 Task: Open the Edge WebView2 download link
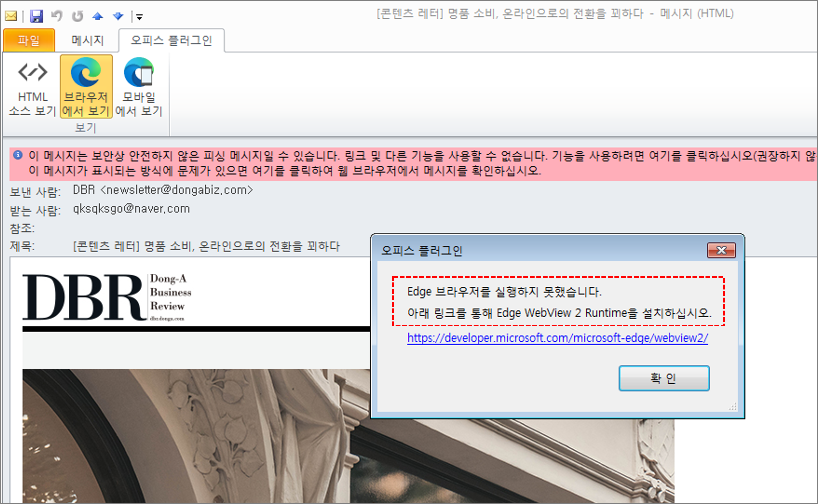[x=557, y=338]
